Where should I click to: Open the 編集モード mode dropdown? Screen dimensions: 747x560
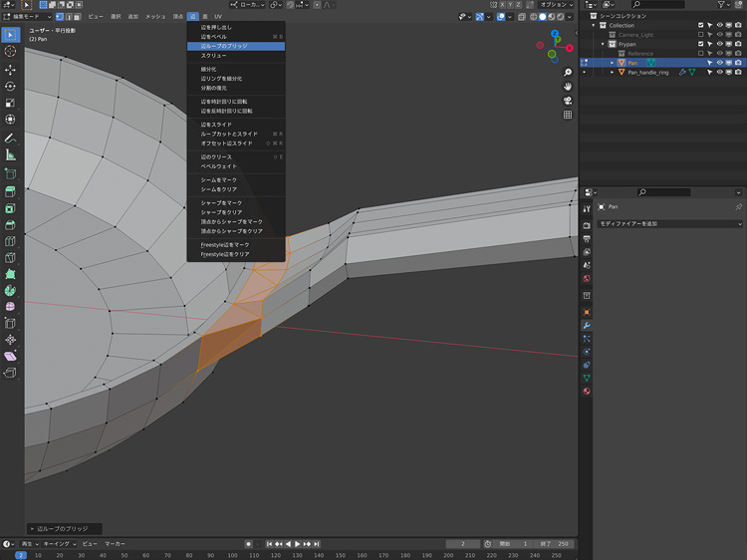point(26,17)
